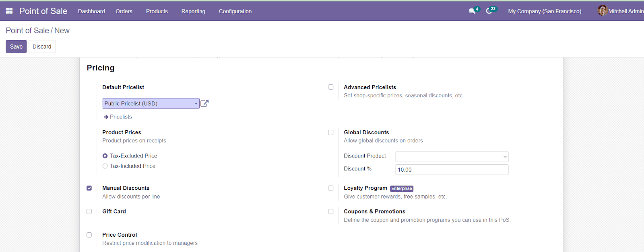Click the Manual Discounts label
The image size is (644, 252).
126,188
